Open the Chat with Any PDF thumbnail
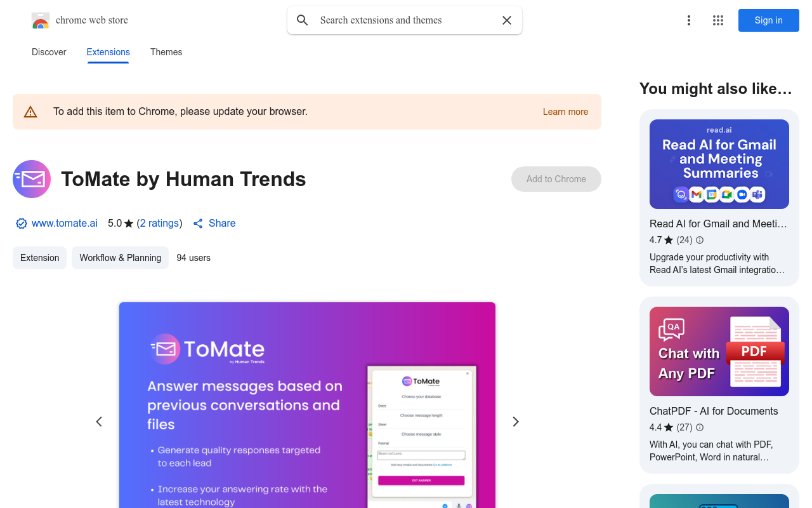Screen dimensions: 812x508 click(719, 351)
